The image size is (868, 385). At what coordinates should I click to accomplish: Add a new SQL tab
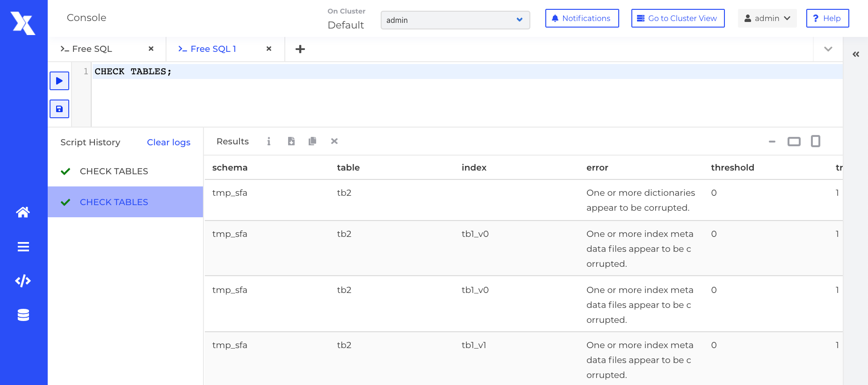coord(300,49)
